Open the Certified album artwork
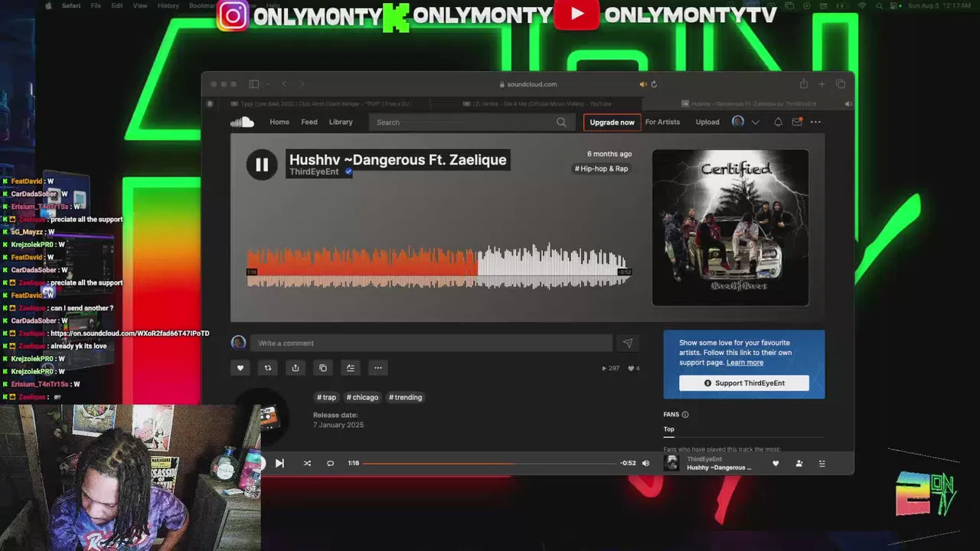The image size is (980, 551). coord(730,227)
